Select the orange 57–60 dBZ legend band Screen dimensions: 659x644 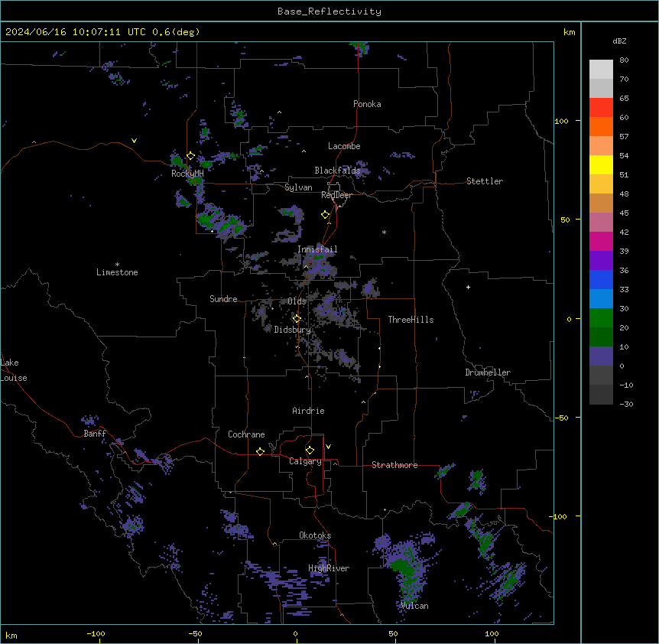coord(601,126)
